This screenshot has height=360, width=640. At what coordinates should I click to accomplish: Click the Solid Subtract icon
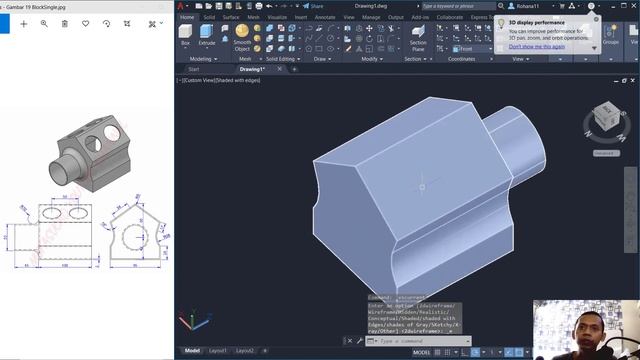click(x=269, y=39)
